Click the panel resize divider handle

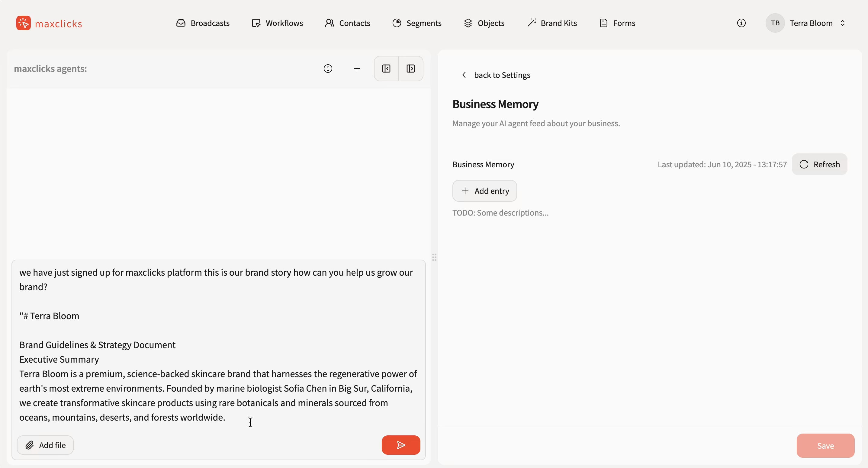[x=434, y=258]
